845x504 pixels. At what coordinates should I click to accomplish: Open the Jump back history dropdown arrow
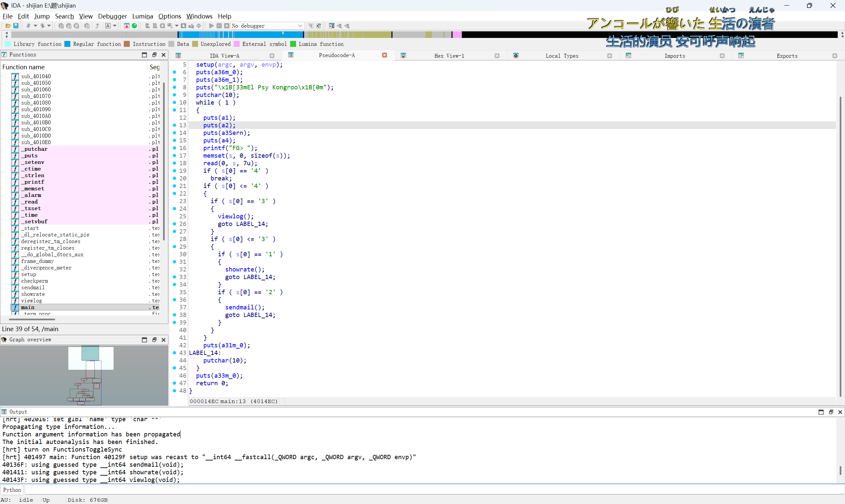pos(35,26)
